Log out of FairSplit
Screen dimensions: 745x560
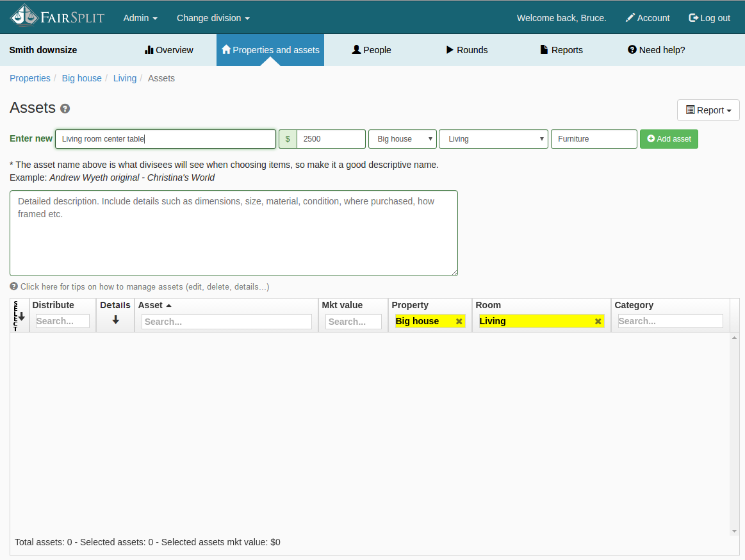pyautogui.click(x=709, y=18)
